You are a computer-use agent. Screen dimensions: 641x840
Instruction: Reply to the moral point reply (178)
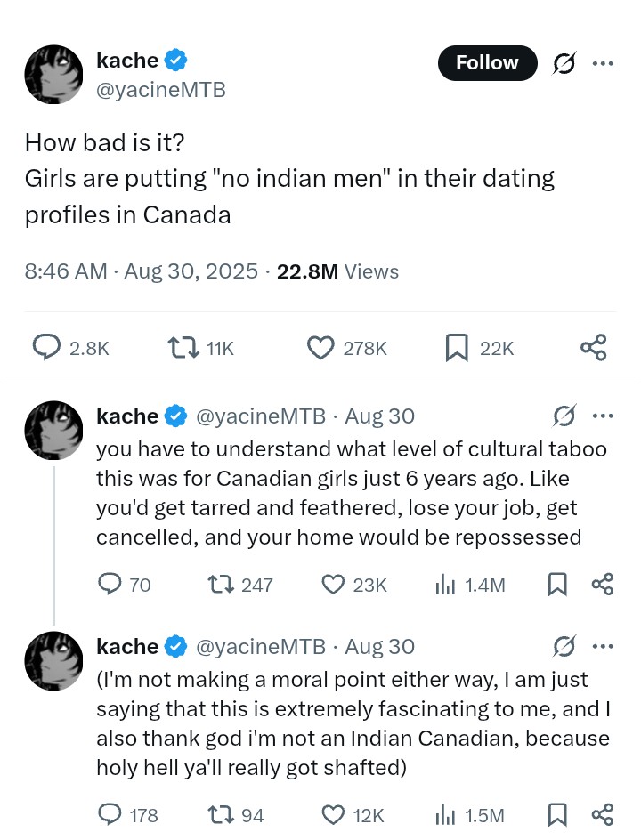click(110, 814)
